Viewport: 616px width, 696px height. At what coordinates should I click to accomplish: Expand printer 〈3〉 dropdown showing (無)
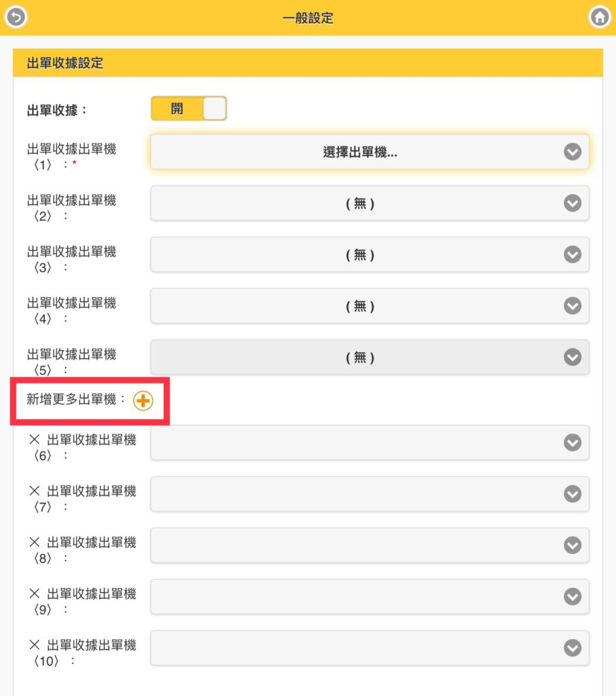tap(370, 254)
